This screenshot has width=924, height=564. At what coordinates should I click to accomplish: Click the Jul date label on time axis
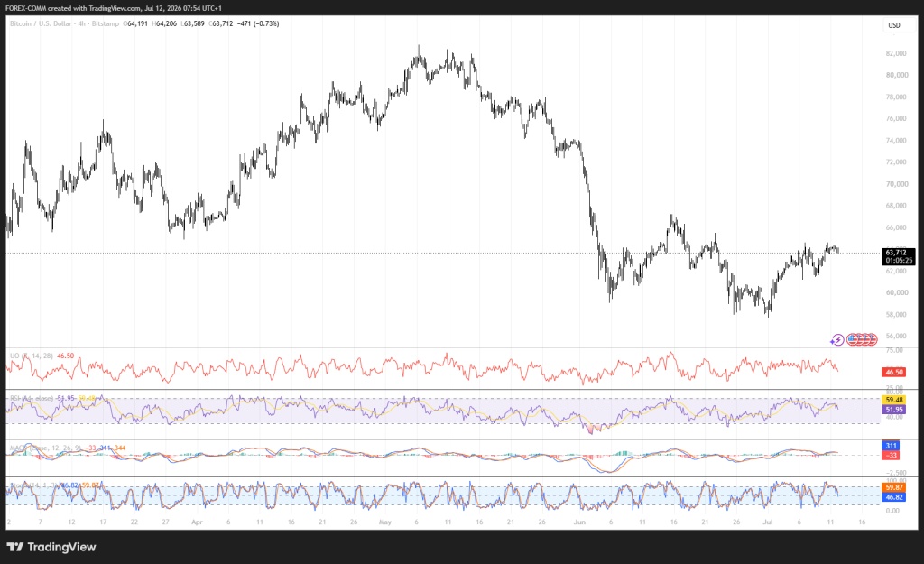click(x=767, y=522)
